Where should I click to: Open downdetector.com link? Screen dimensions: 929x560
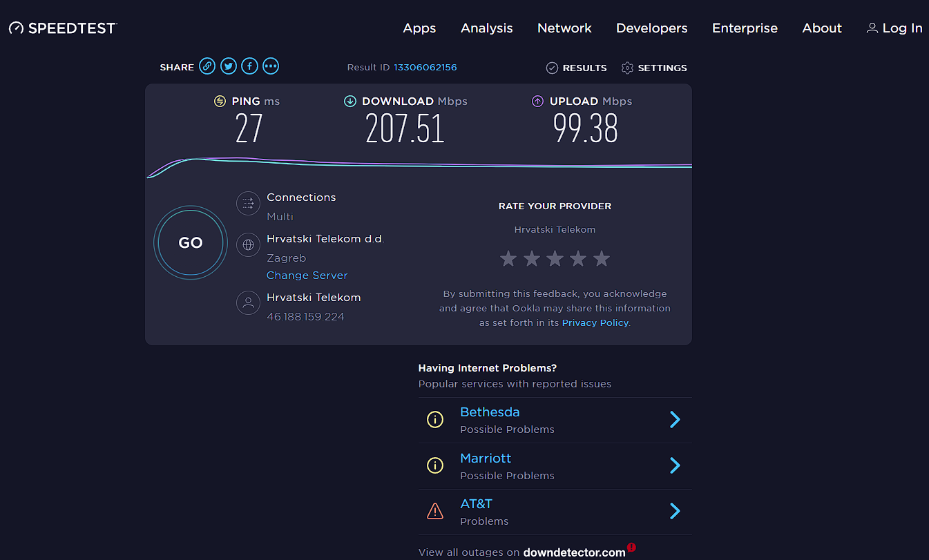(575, 552)
